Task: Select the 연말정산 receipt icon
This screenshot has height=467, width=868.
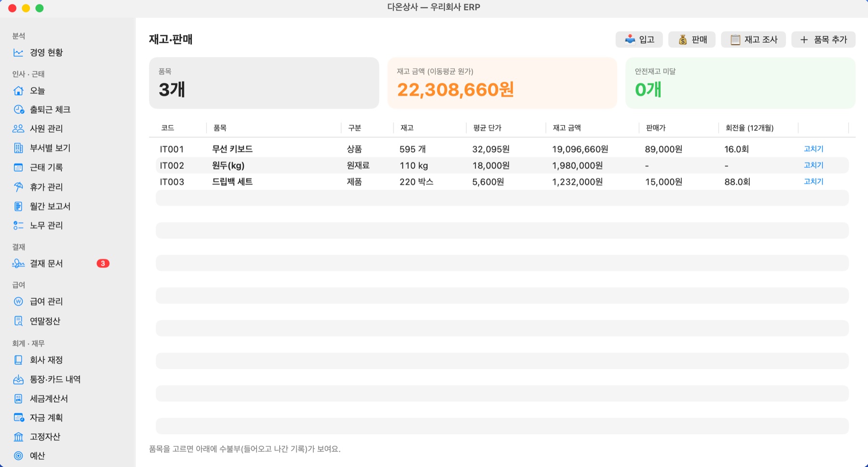Action: (x=18, y=321)
